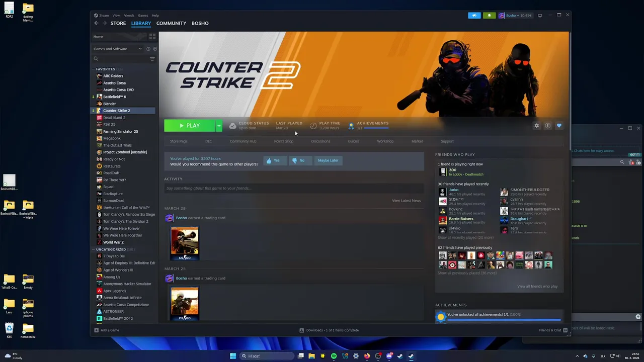Open Windows Start menu
The width and height of the screenshot is (644, 362).
tap(233, 356)
